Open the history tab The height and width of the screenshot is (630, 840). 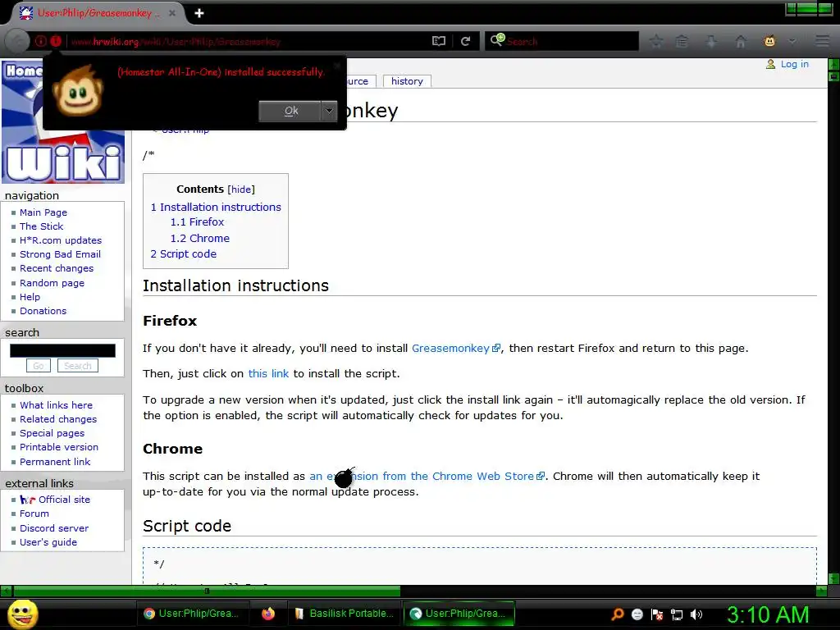click(407, 81)
